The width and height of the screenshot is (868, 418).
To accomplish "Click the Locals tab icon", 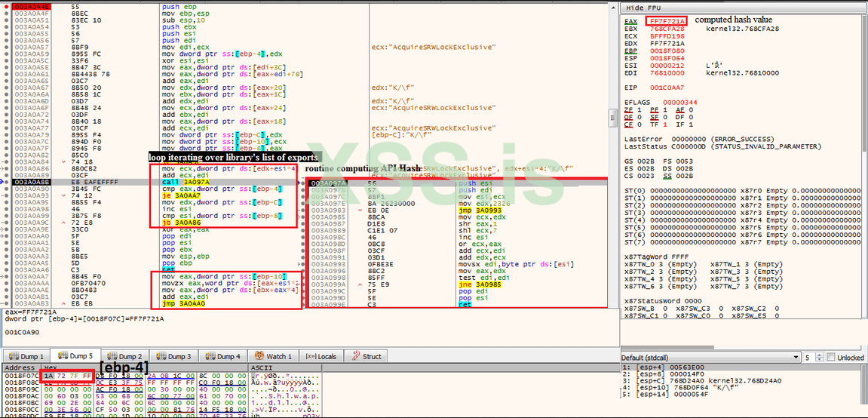I will 309,356.
